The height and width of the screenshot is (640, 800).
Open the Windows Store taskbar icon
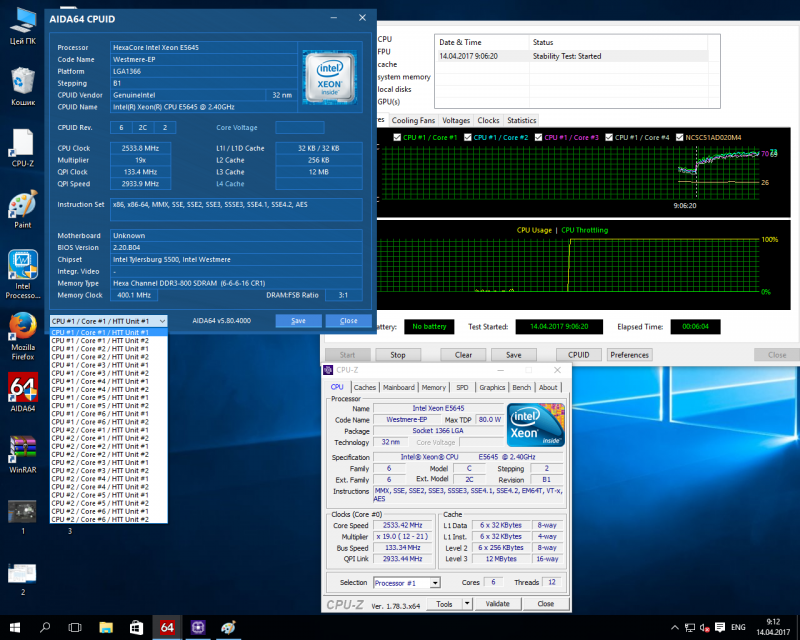click(x=136, y=627)
